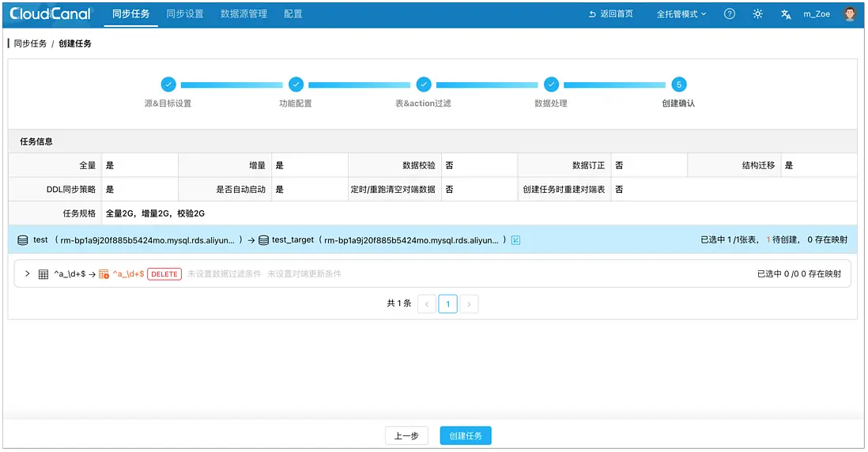
Task: Click 未设置对端更新条件 text
Action: (x=304, y=274)
